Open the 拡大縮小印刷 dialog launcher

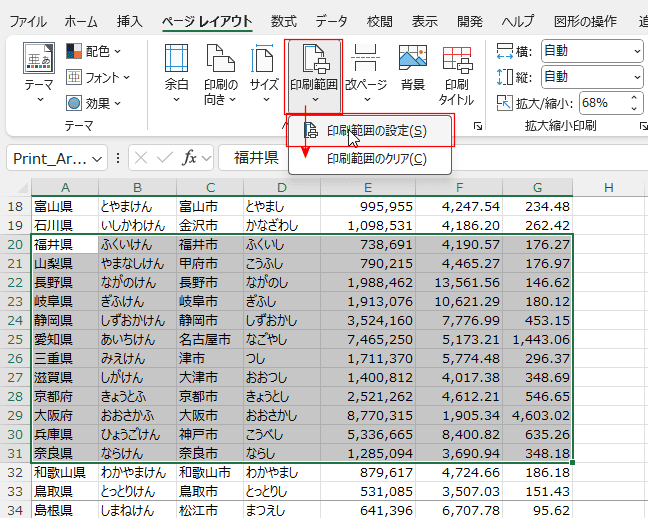point(643,126)
